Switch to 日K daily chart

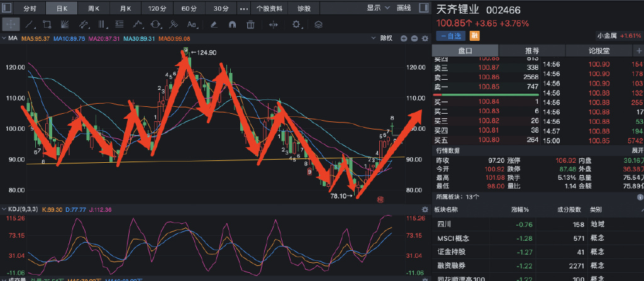[62, 8]
